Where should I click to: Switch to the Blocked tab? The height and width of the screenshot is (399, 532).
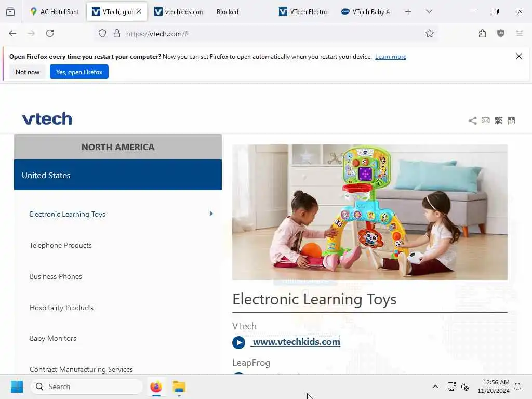242,12
